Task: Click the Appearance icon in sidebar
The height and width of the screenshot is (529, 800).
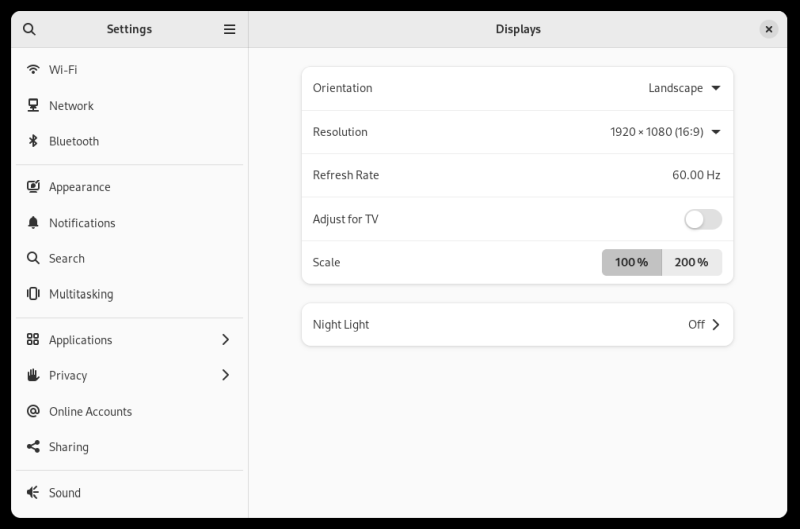Action: coord(33,187)
